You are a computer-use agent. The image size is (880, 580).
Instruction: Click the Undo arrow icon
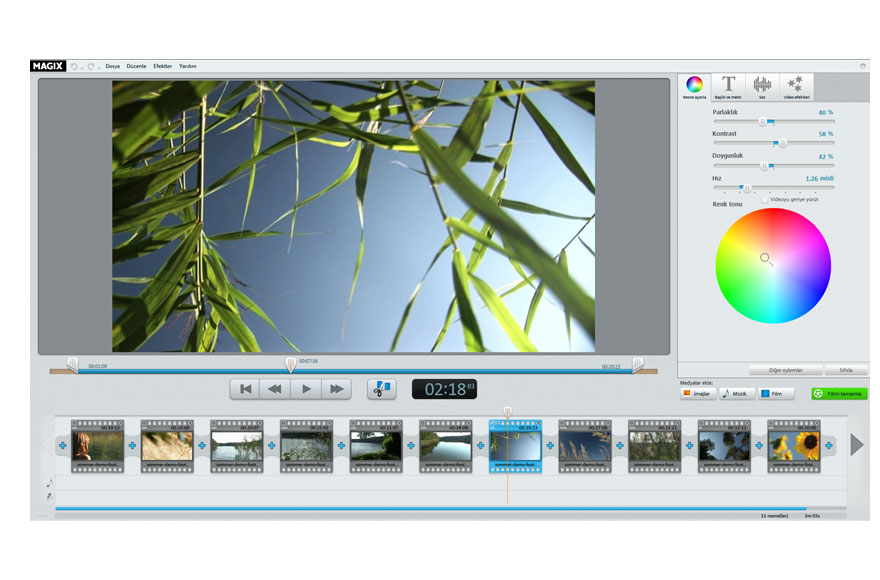click(74, 66)
